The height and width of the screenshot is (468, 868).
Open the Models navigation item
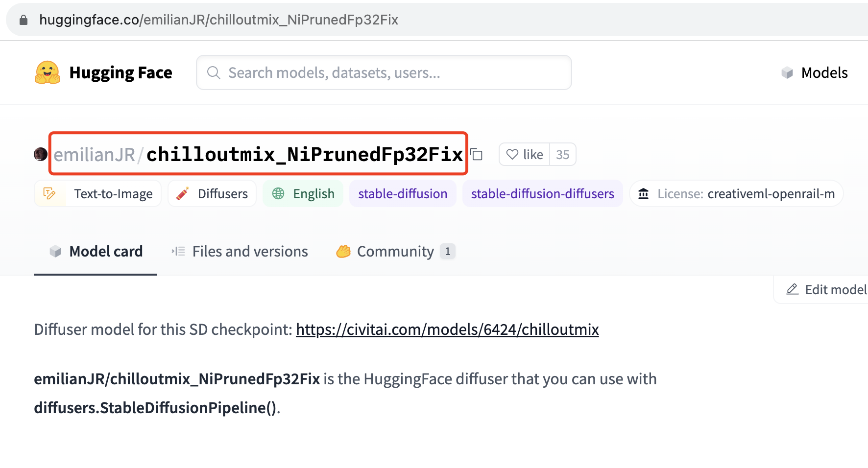[814, 73]
